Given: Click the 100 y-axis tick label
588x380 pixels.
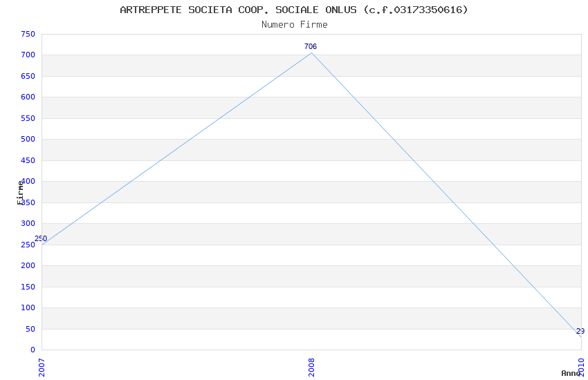Looking at the screenshot, I should tap(28, 307).
